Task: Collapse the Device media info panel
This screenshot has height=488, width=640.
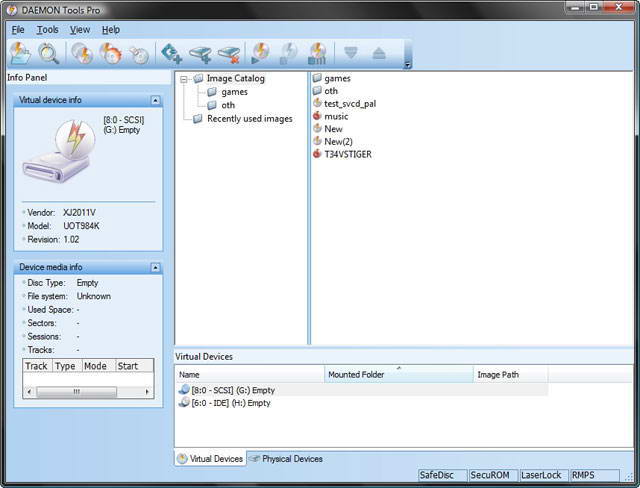Action: coord(155,268)
